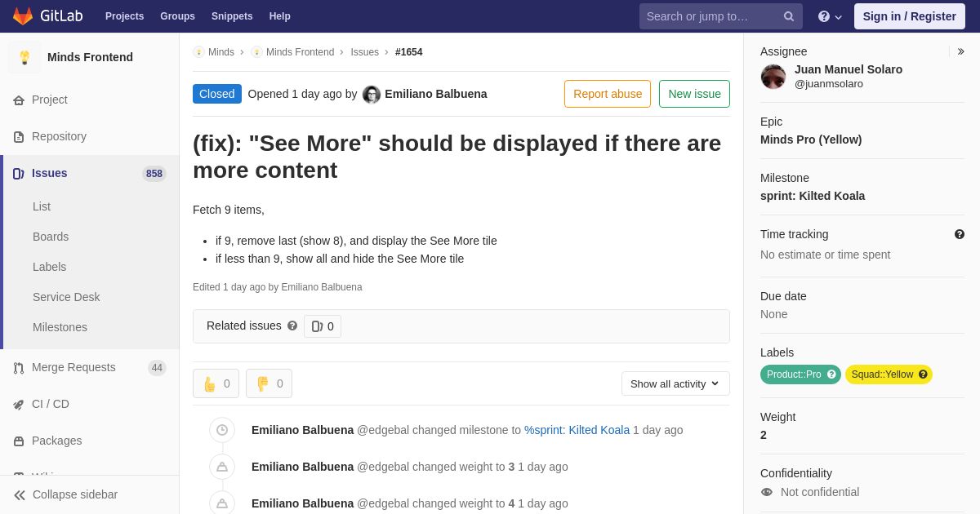Click the Closed status badge
This screenshot has width=980, height=514.
pyautogui.click(x=217, y=94)
